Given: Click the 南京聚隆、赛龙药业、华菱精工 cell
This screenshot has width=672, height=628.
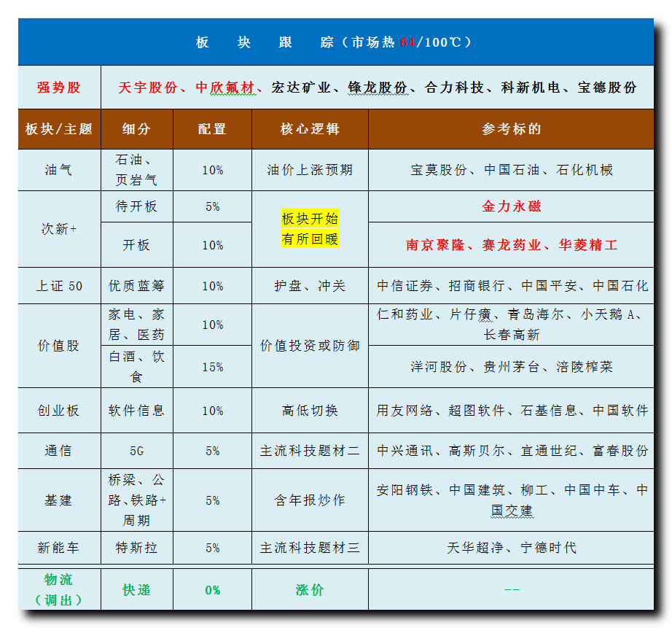Looking at the screenshot, I should point(511,245).
